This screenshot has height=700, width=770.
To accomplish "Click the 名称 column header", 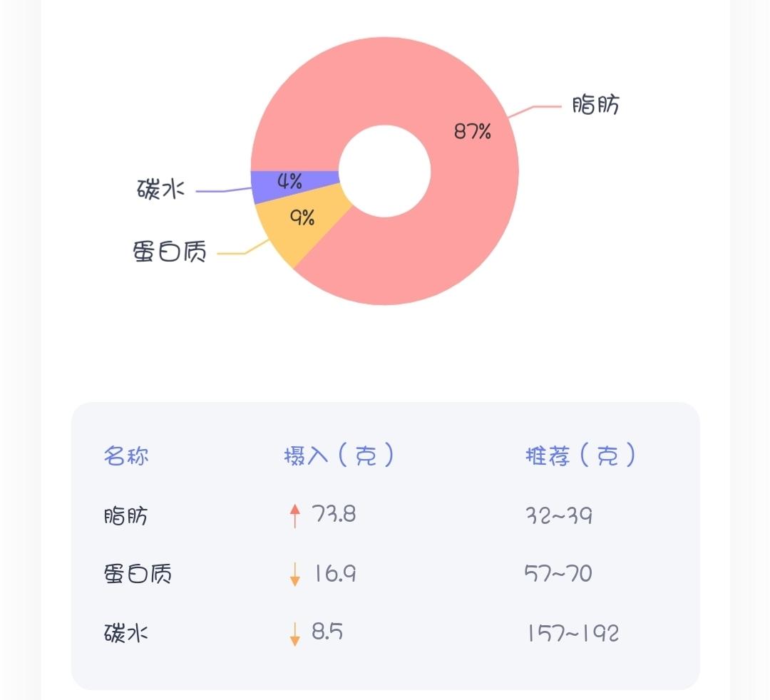I will 126,455.
